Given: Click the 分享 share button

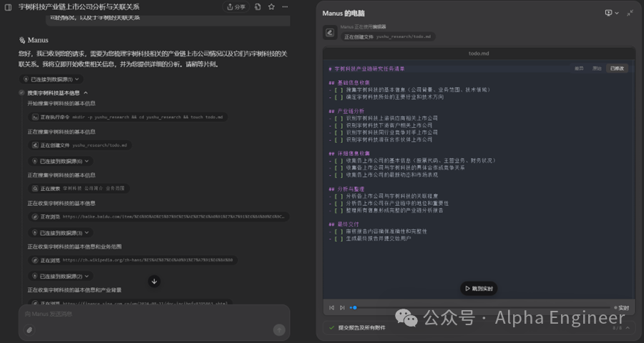Looking at the screenshot, I should [x=235, y=6].
